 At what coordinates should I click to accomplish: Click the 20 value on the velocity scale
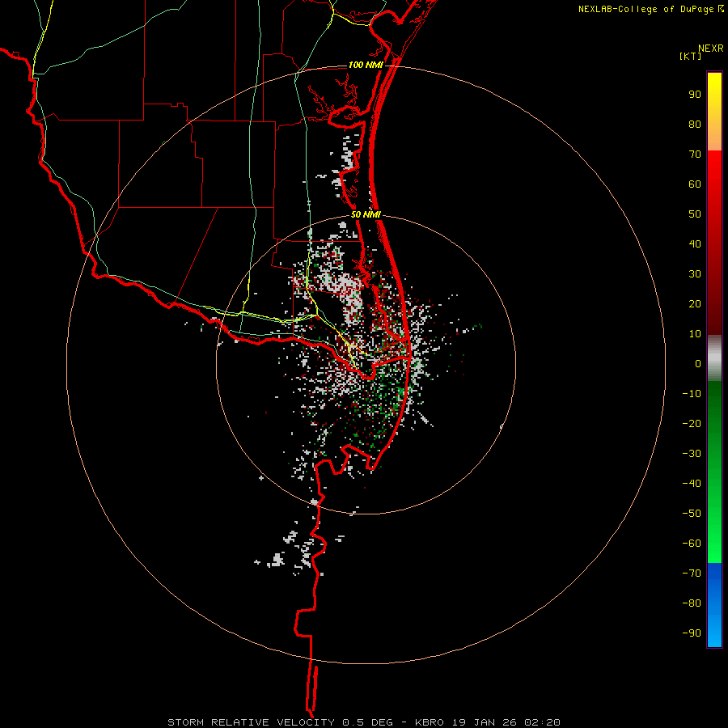coord(695,304)
